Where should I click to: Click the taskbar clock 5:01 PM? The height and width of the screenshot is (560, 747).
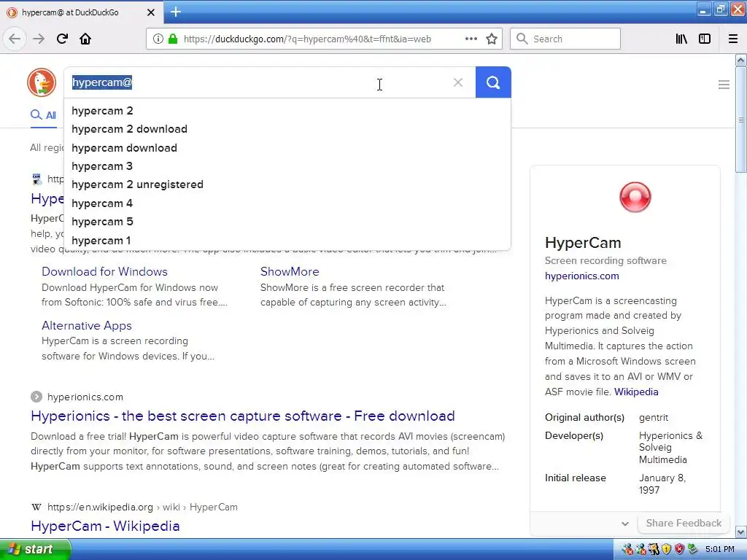(720, 550)
